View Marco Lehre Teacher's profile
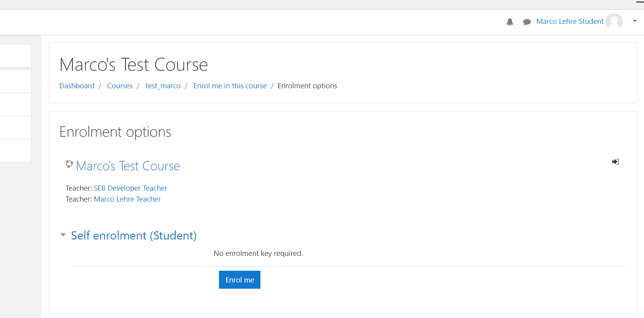The image size is (644, 318). (x=127, y=199)
